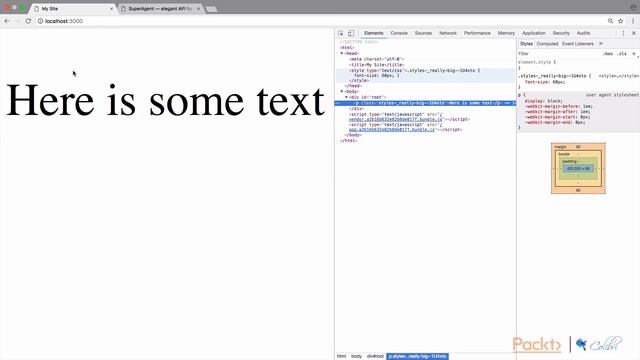Click the html breadcrumb
The width and height of the screenshot is (640, 360).
[341, 356]
